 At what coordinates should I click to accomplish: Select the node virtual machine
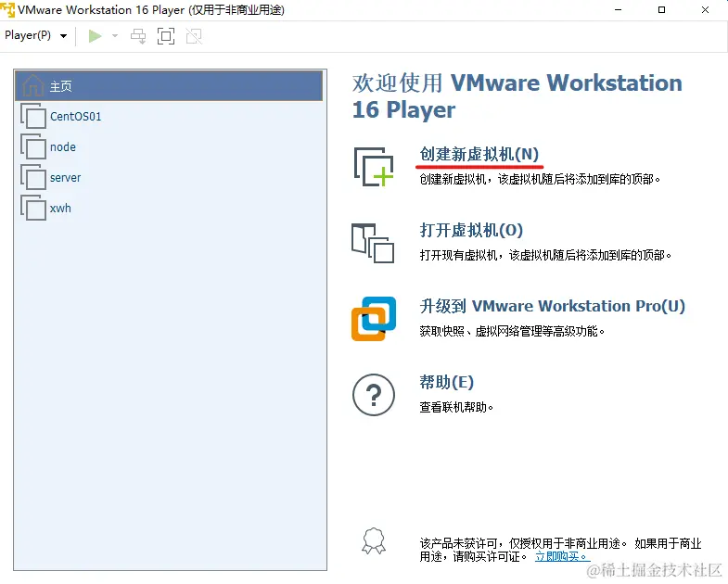(169, 146)
